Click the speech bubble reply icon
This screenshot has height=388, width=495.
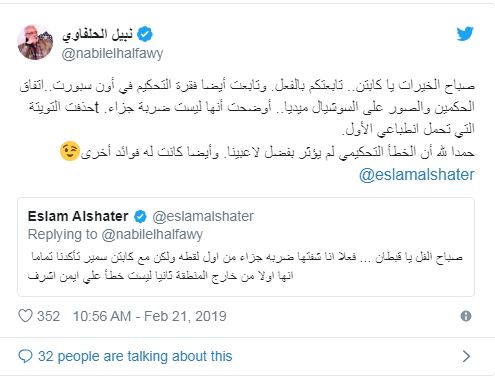(25, 356)
